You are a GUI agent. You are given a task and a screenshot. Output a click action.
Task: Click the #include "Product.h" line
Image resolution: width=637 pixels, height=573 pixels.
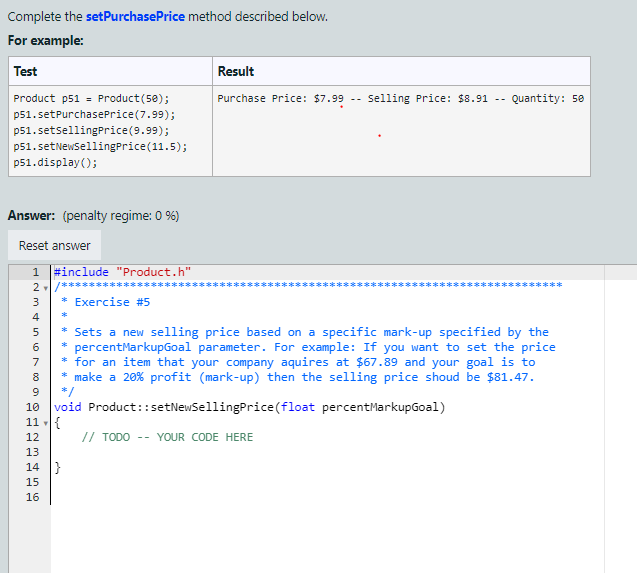(122, 272)
